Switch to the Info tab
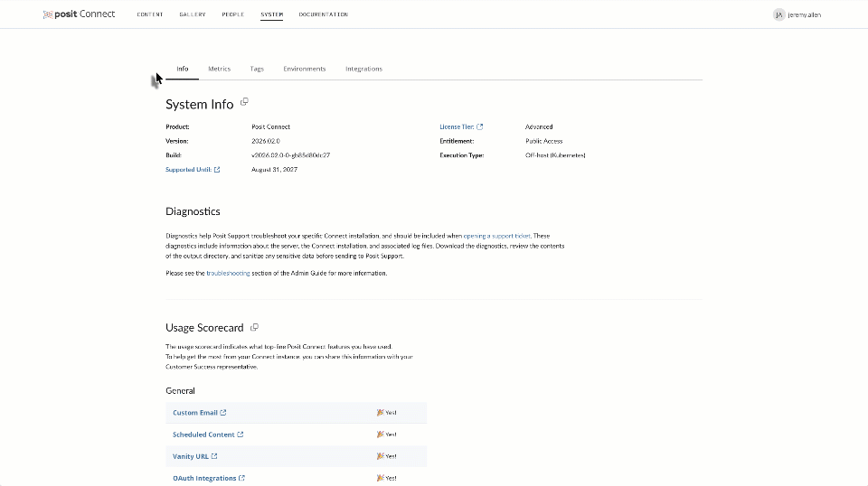Viewport: 868px width, 486px height. tap(182, 69)
